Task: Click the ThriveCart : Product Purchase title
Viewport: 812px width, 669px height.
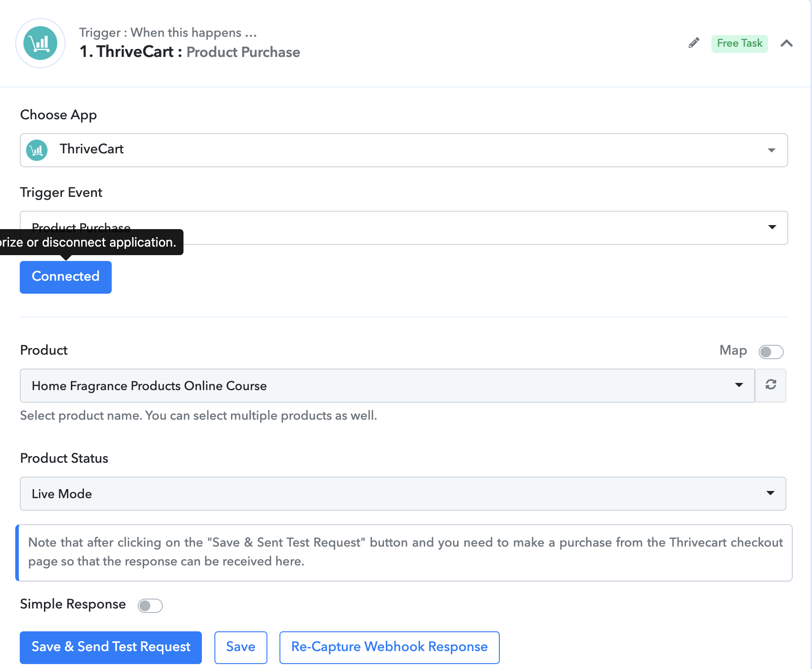Action: point(190,52)
